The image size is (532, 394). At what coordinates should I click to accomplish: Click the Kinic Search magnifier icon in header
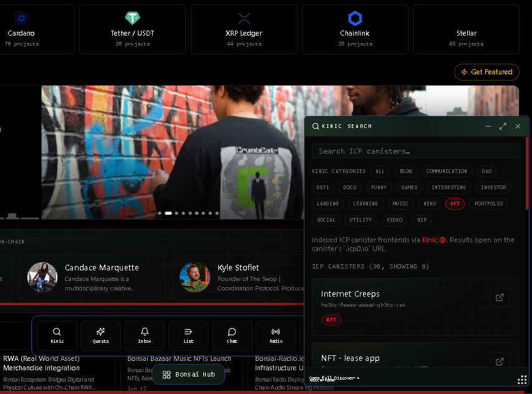316,126
